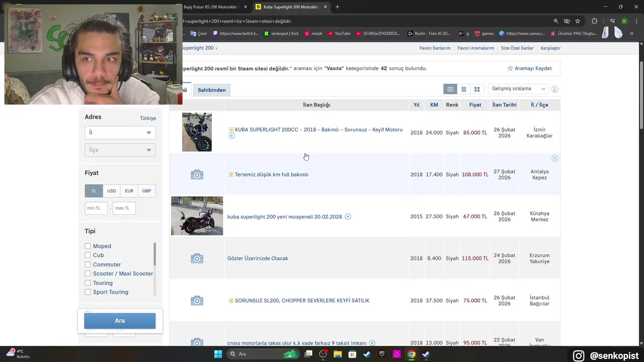The height and width of the screenshot is (362, 644).
Task: Open the Chrome extensions puzzle icon
Action: point(594,21)
